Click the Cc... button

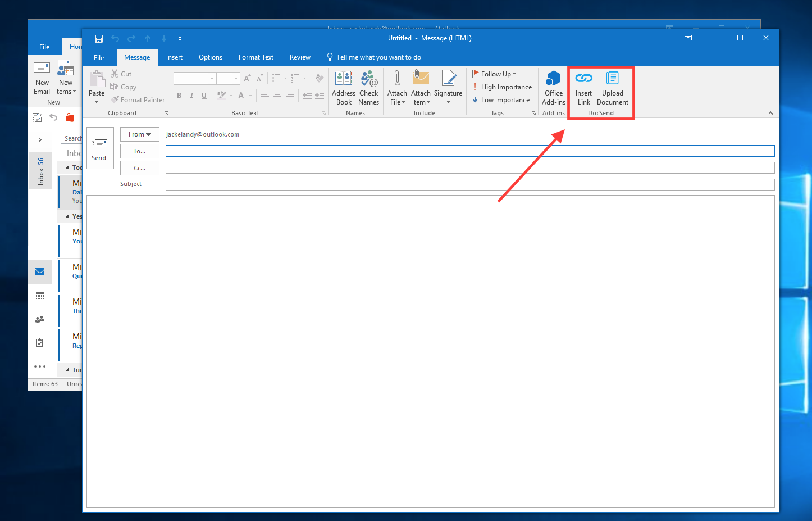pos(140,168)
